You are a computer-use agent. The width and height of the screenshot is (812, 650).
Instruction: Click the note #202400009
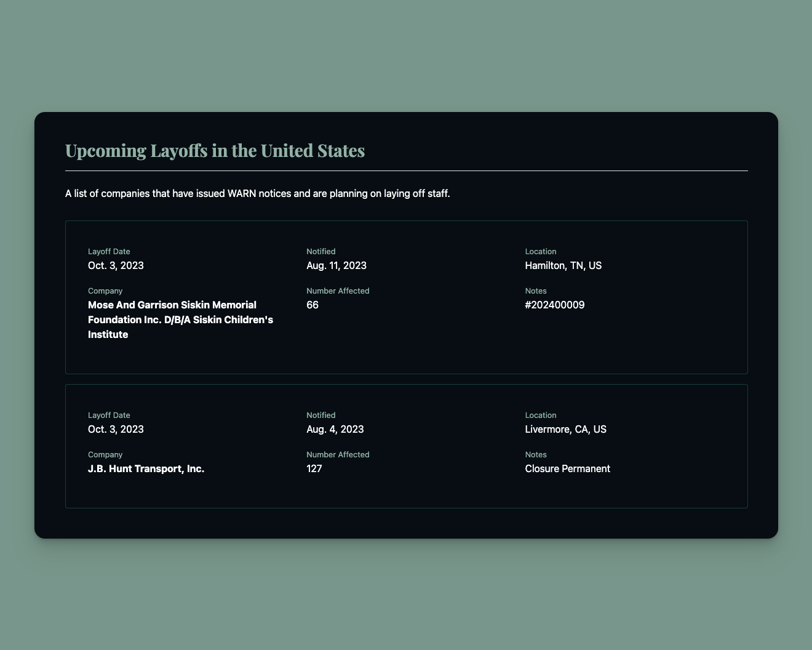pyautogui.click(x=555, y=305)
